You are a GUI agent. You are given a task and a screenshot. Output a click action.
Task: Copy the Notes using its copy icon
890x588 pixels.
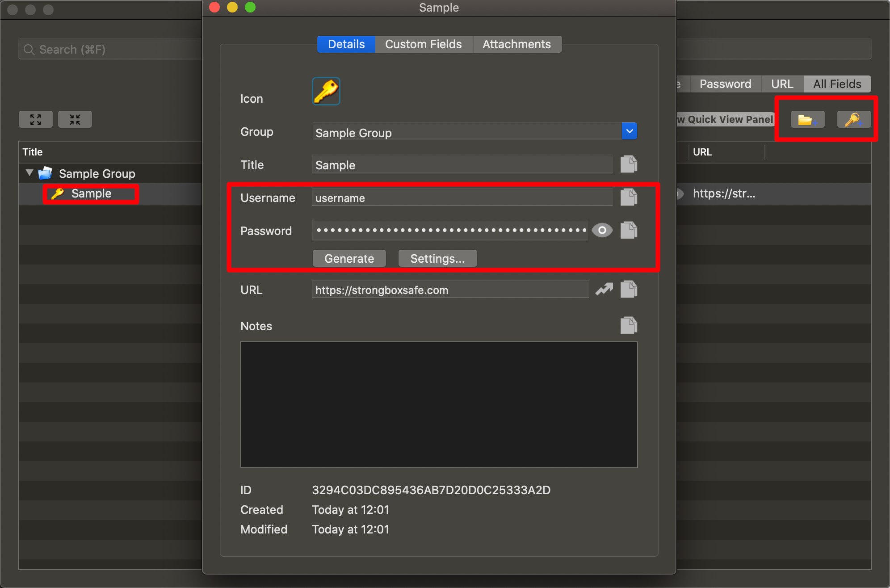pyautogui.click(x=628, y=325)
